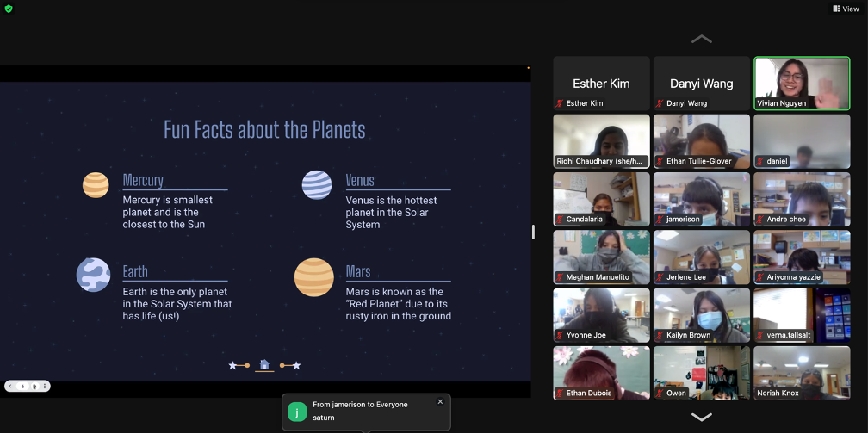Expand gallery upward with the top chevron
Viewport: 868px width, 434px height.
coord(701,39)
